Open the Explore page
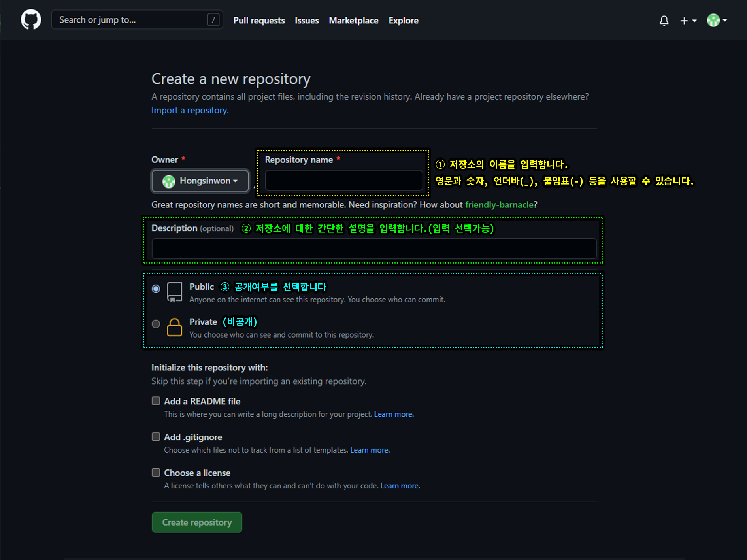This screenshot has height=560, width=747. [x=403, y=21]
